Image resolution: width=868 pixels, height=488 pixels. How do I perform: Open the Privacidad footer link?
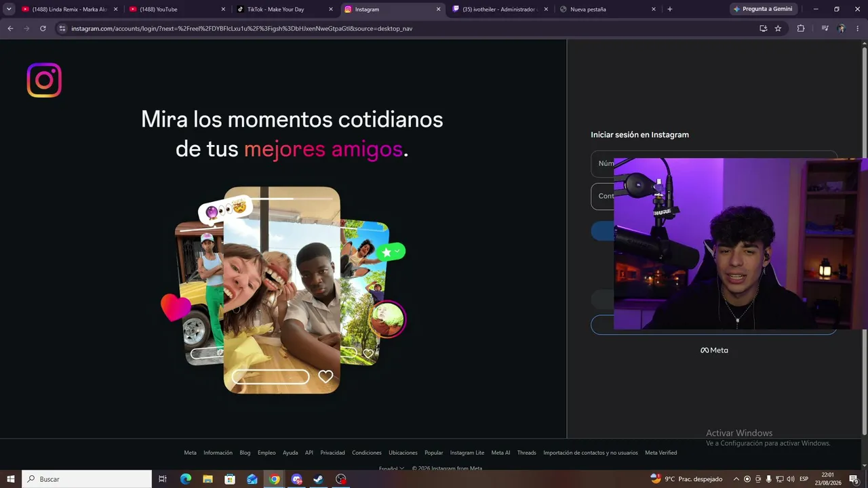332,453
